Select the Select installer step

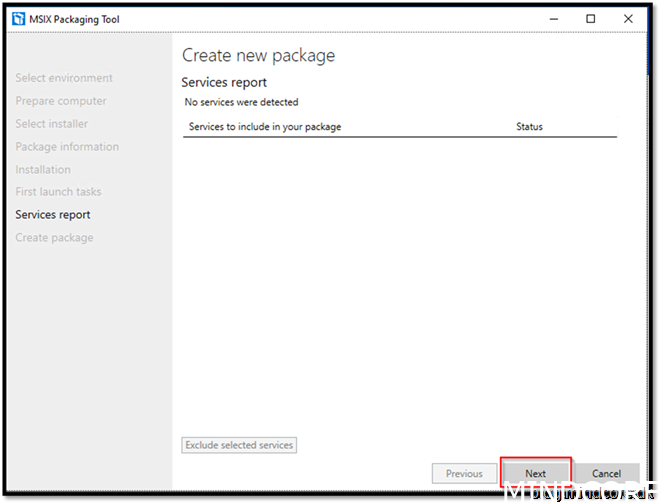click(x=51, y=124)
